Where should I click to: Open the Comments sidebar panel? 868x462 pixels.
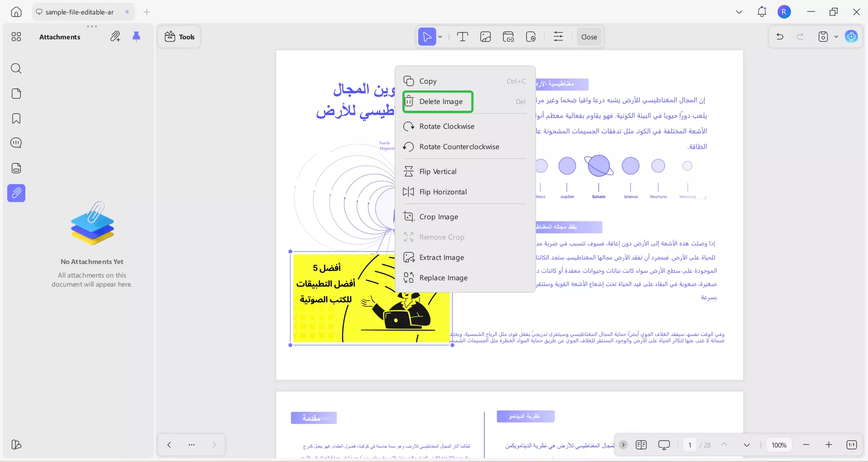16,143
